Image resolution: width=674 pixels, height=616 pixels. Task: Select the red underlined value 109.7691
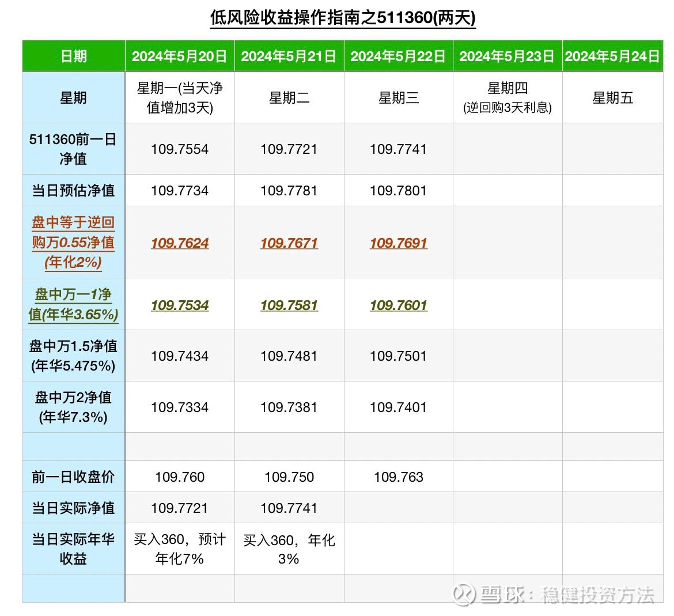tap(398, 243)
